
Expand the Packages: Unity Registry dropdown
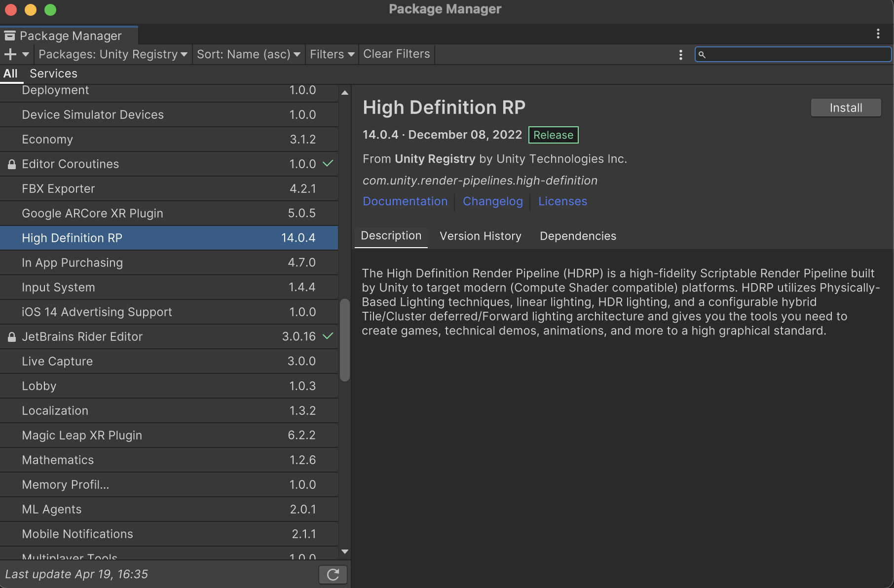tap(112, 54)
